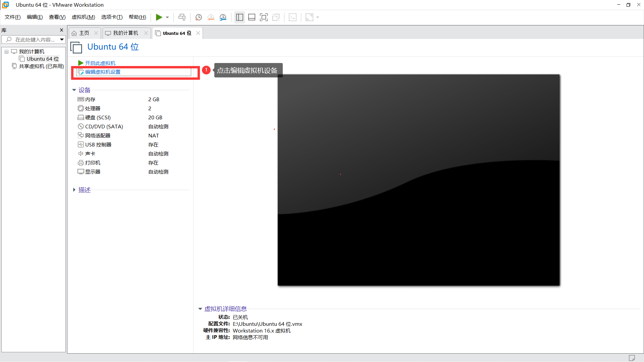Screen dimensions: 644x362
Task: Click the 网络适配器 device entry
Action: 98,135
